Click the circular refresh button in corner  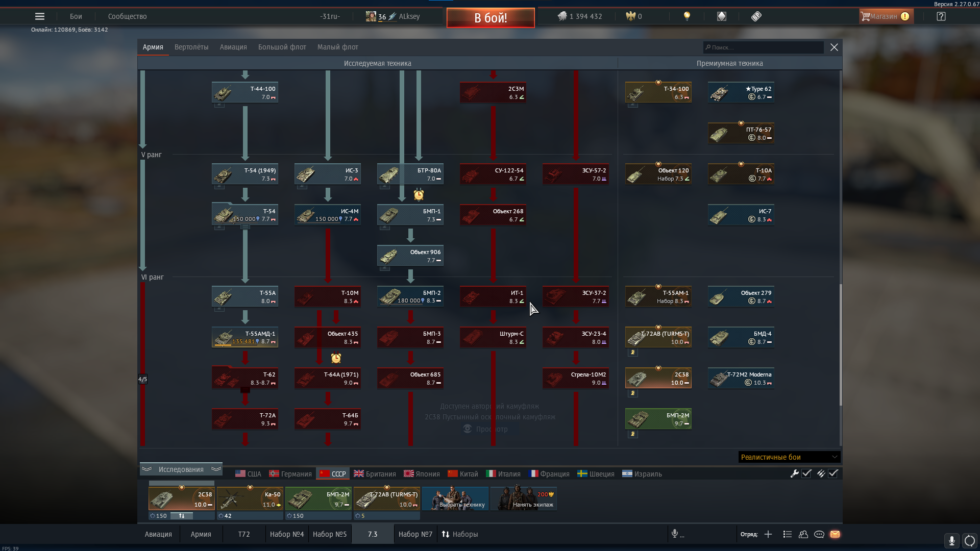970,541
